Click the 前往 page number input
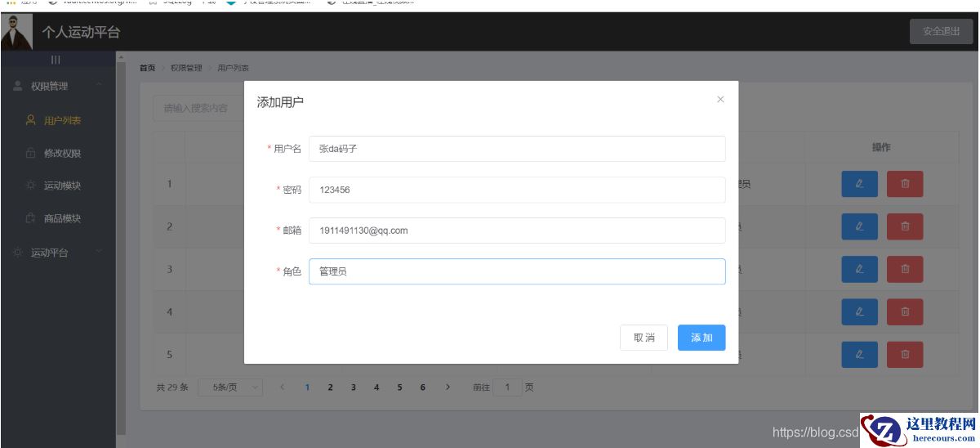980x448 pixels. tap(507, 387)
